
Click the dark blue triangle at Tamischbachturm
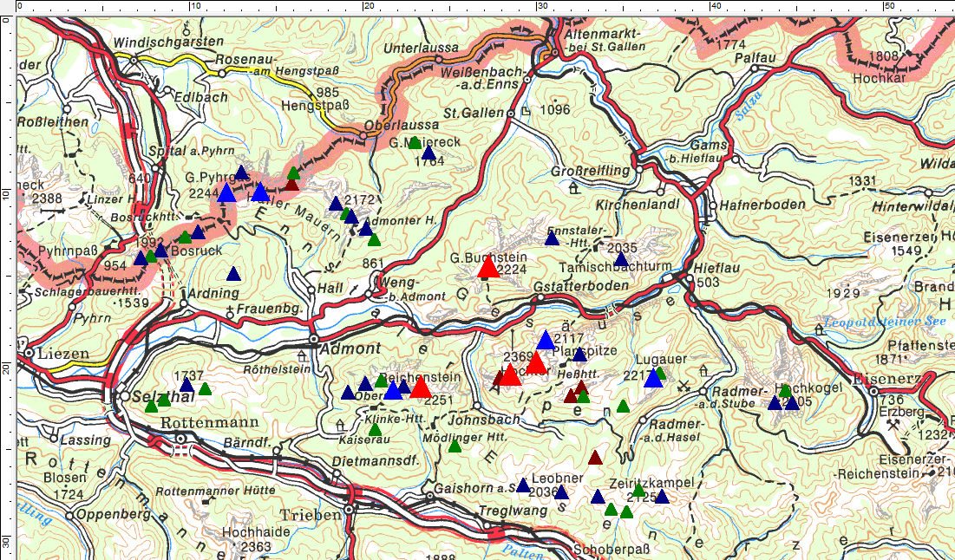(621, 259)
